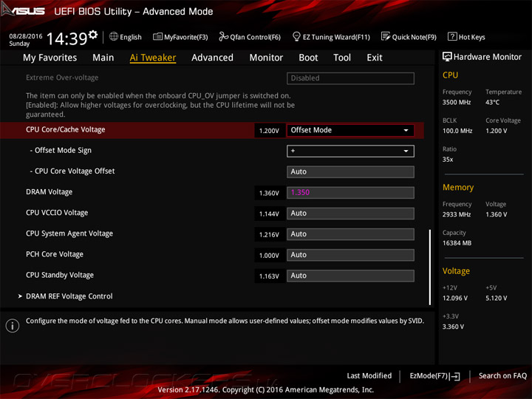Click the info circle icon at bottom
Screen dimensions: 532x399
13,326
